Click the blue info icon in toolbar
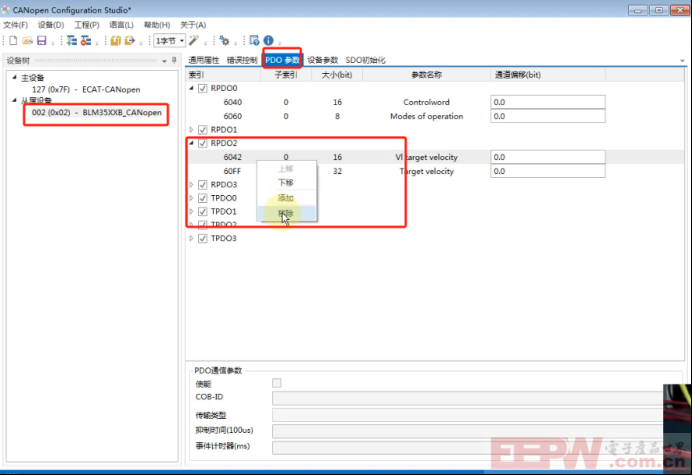 pos(268,41)
